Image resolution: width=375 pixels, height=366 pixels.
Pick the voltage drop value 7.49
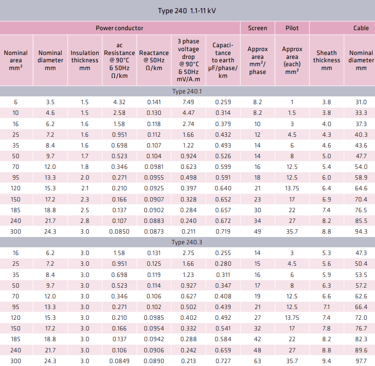pos(188,102)
